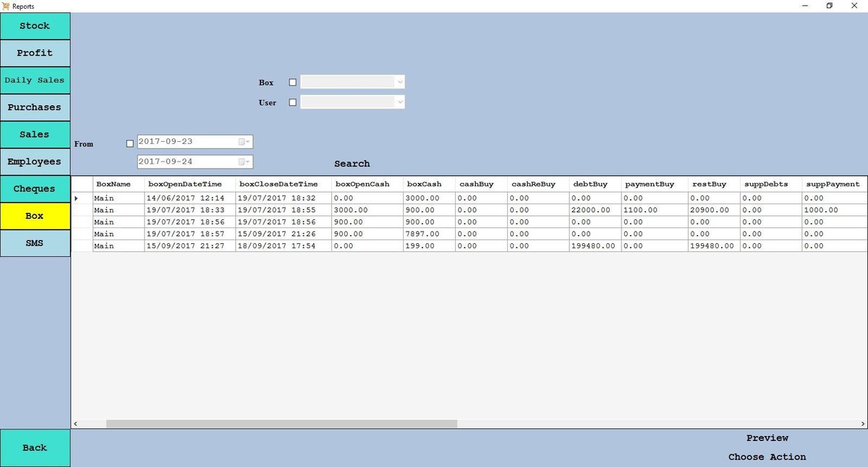This screenshot has width=868, height=467.
Task: Select cell 1100.00 in paymentBuy
Action: 654,210
